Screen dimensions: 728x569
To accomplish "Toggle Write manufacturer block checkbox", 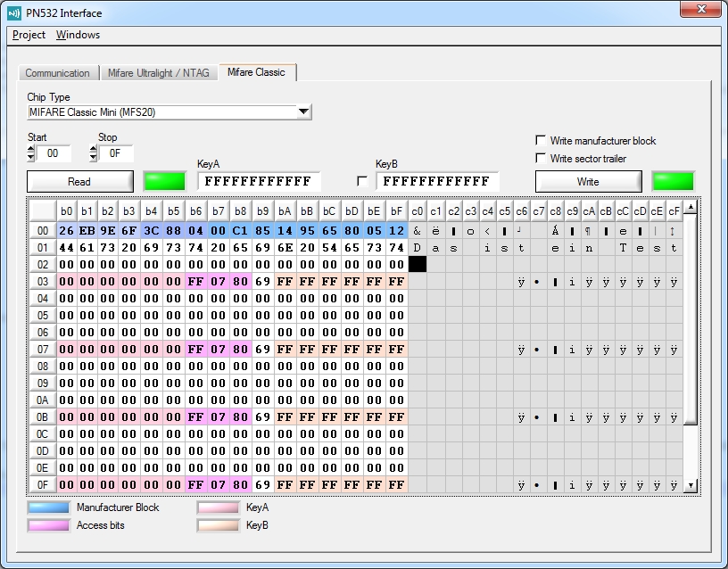I will (541, 140).
